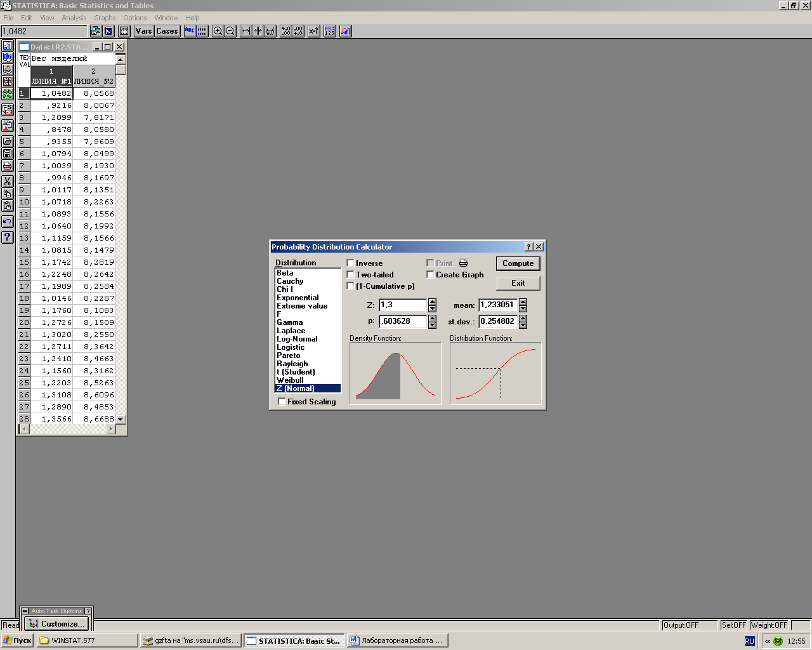This screenshot has width=812, height=650.
Task: Open the Vars button menu
Action: (x=144, y=30)
